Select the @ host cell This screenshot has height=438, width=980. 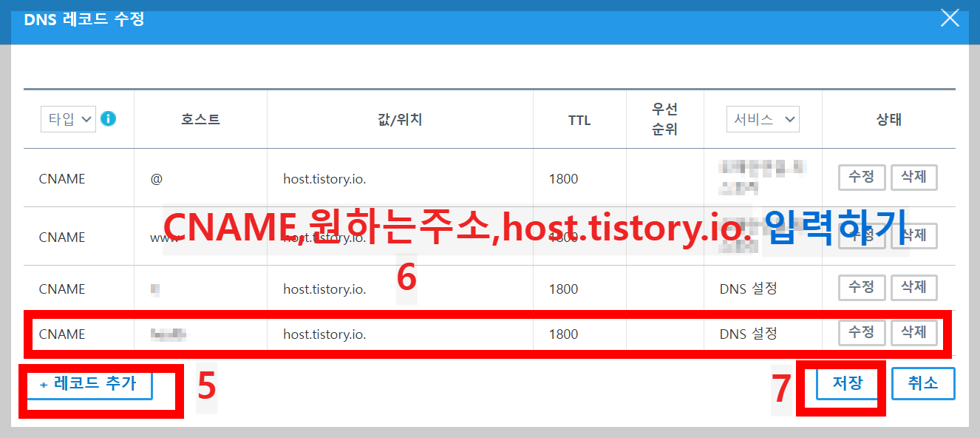[x=156, y=178]
